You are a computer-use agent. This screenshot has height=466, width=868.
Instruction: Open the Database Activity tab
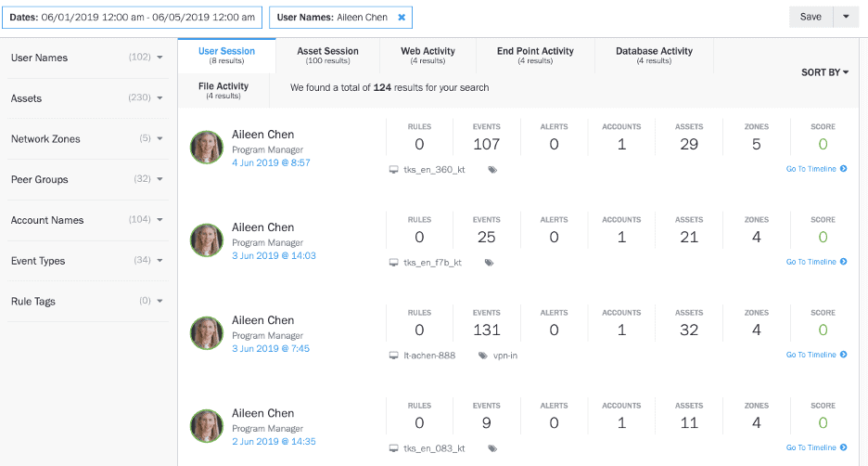654,56
